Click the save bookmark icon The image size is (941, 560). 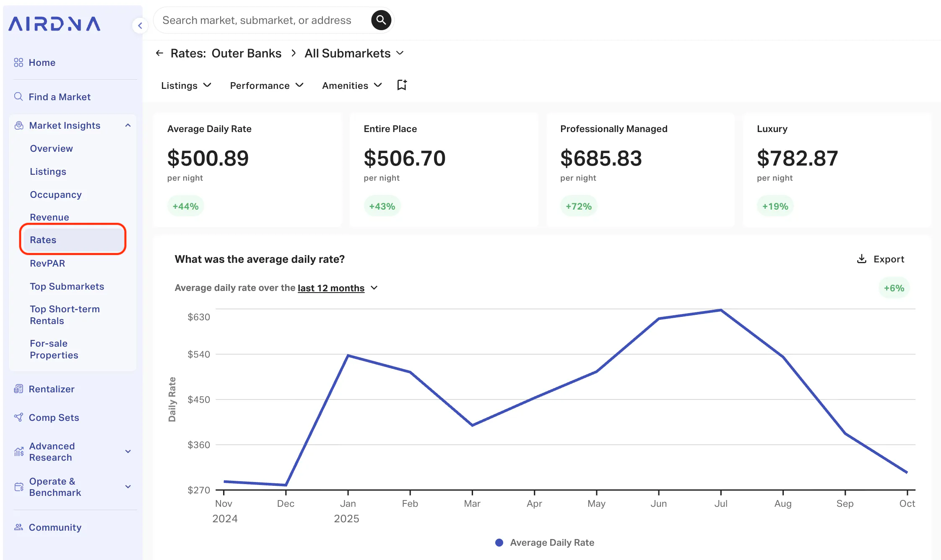pyautogui.click(x=402, y=85)
